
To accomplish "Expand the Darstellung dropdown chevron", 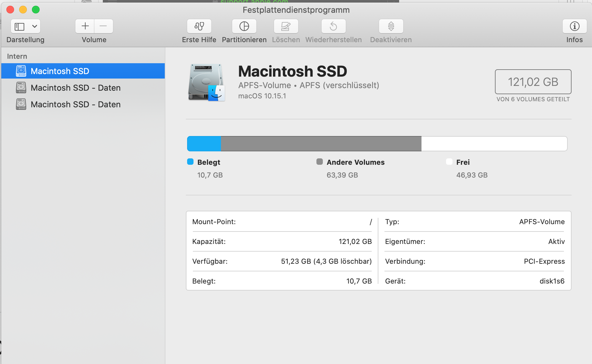I will coord(34,26).
